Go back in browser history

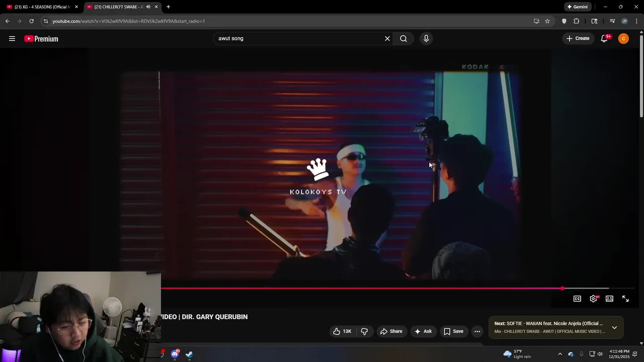pos(7,21)
